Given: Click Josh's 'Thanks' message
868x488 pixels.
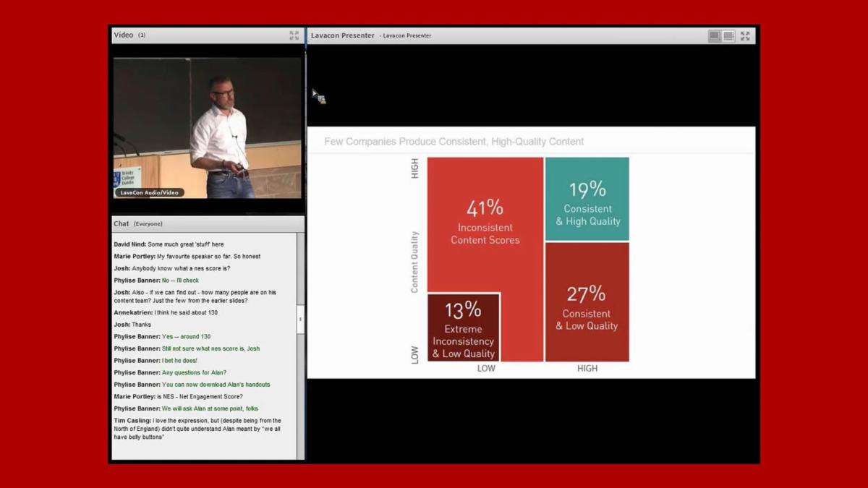Looking at the screenshot, I should coord(132,325).
